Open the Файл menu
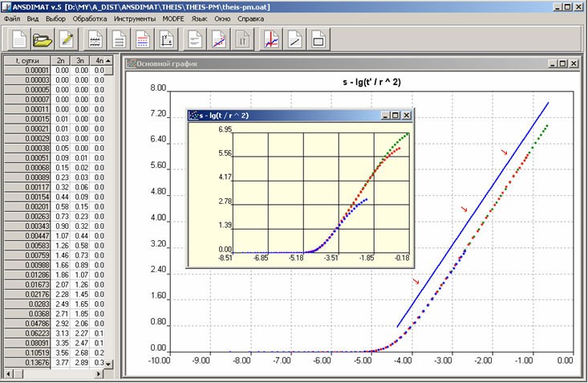The width and height of the screenshot is (588, 383). 12,17
